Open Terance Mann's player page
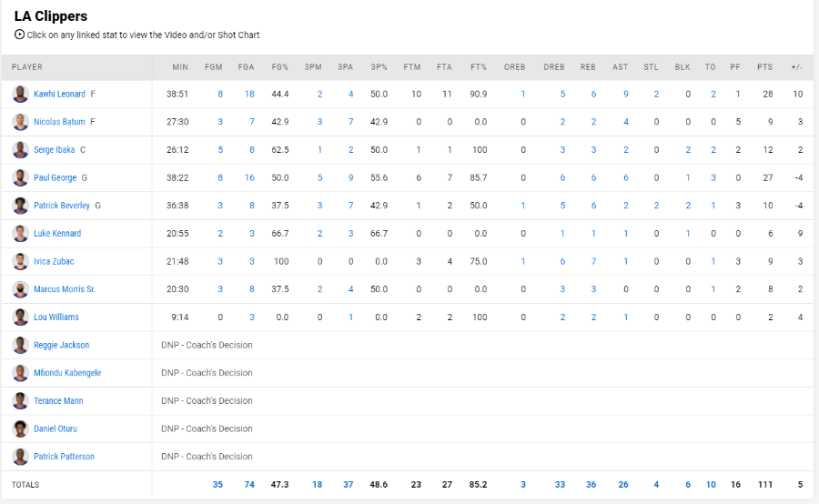The height and width of the screenshot is (504, 819). pos(58,400)
